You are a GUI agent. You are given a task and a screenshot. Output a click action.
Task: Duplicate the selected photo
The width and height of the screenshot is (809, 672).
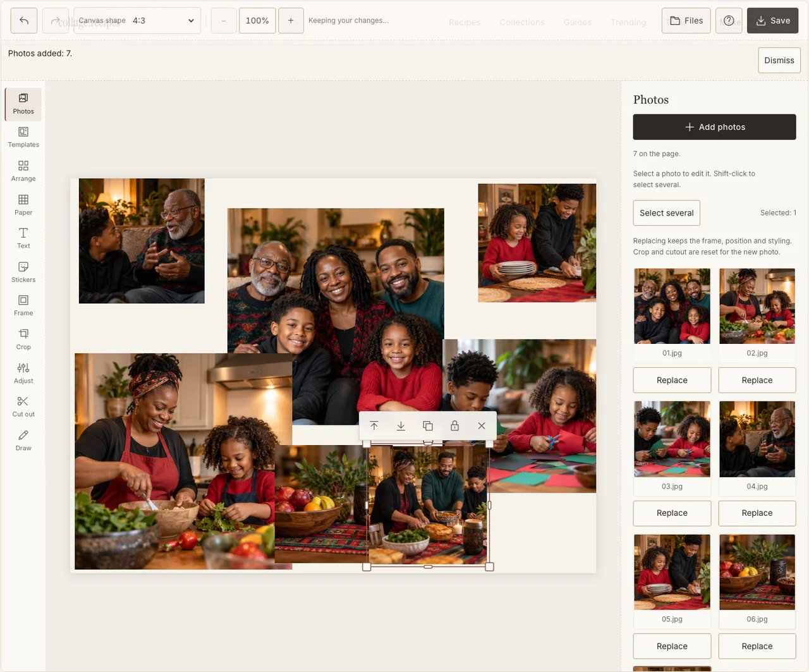click(x=428, y=426)
